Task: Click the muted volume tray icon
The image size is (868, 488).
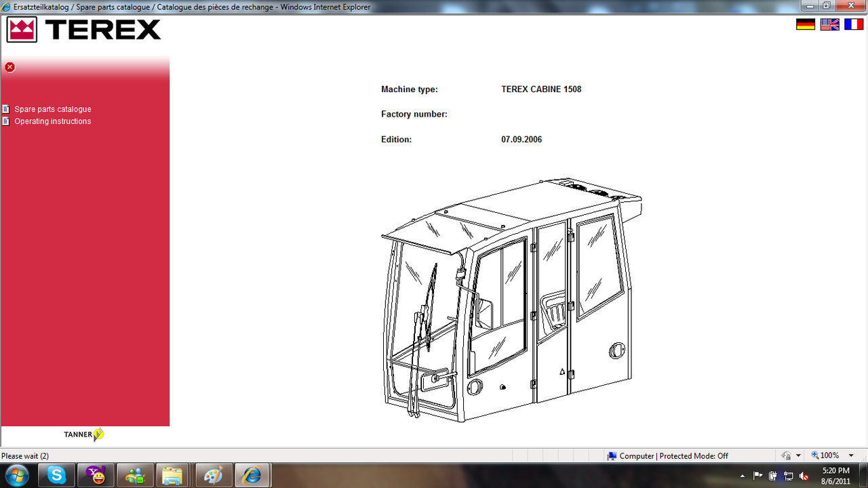Action: 804,476
